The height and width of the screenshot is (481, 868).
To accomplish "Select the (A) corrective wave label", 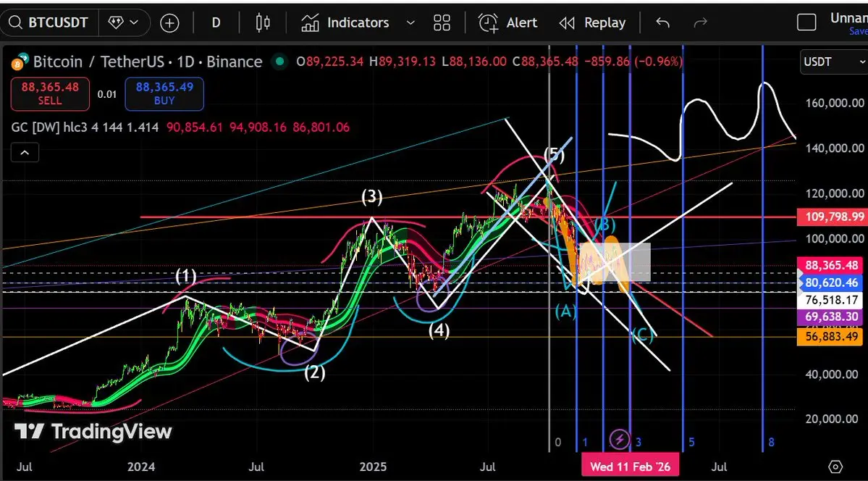I will 565,311.
